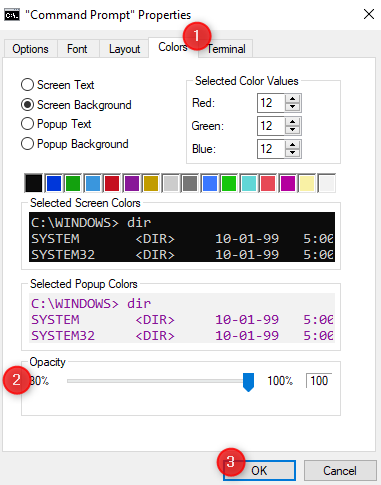The image size is (381, 485).
Task: Switch to the Font tab
Action: [77, 49]
